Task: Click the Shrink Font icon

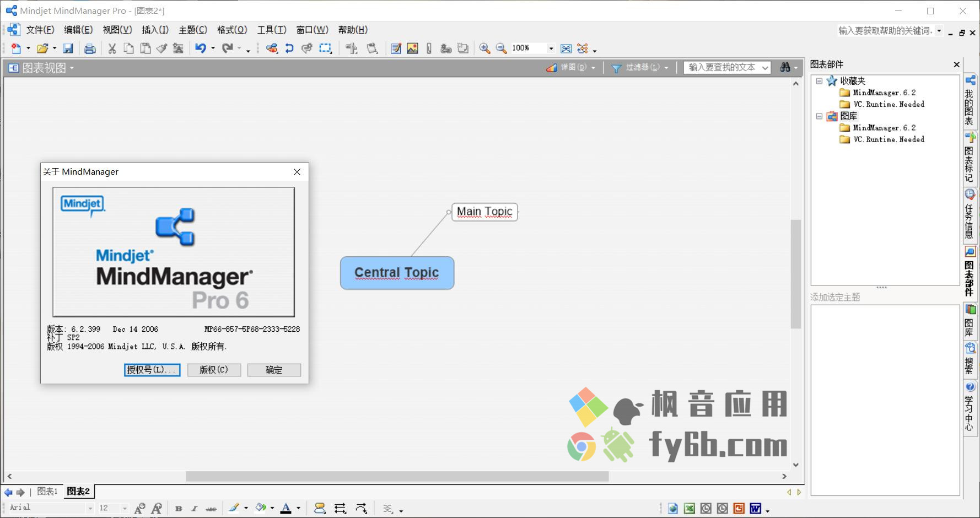Action: [157, 508]
